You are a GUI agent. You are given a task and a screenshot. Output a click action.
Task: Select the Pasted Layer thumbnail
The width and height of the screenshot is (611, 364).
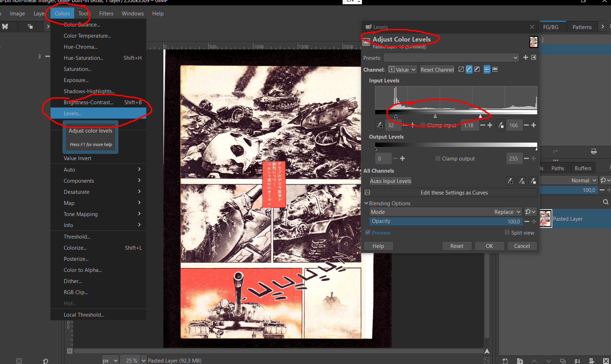(x=545, y=219)
